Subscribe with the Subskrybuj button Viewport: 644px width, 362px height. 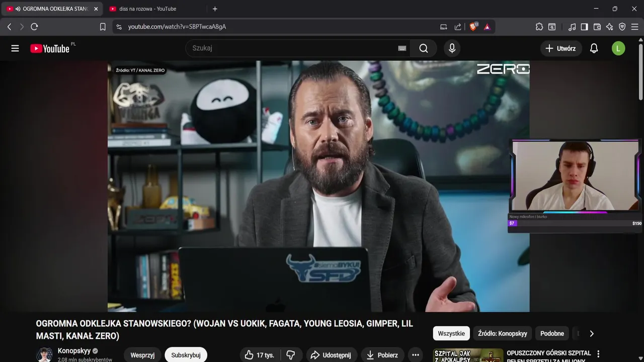[x=186, y=355]
